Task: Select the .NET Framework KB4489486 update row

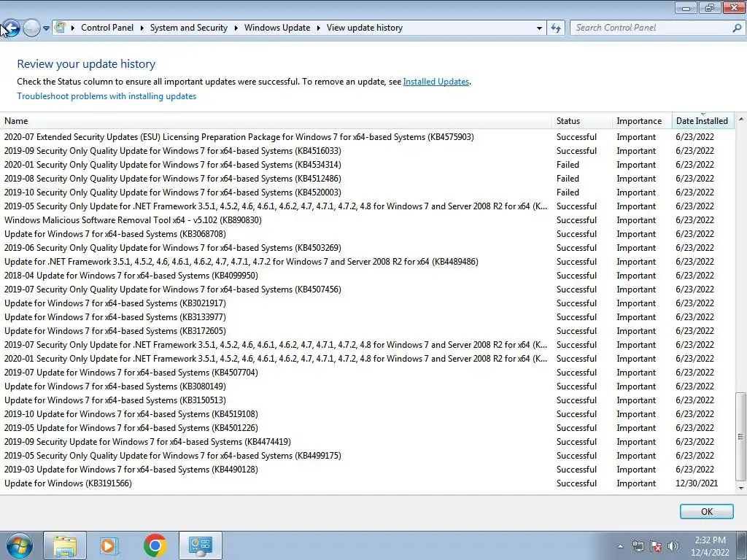Action: pos(367,262)
